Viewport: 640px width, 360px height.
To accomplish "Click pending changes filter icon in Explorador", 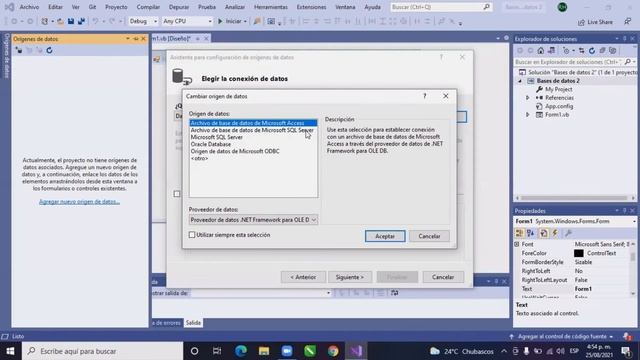I will click(567, 51).
